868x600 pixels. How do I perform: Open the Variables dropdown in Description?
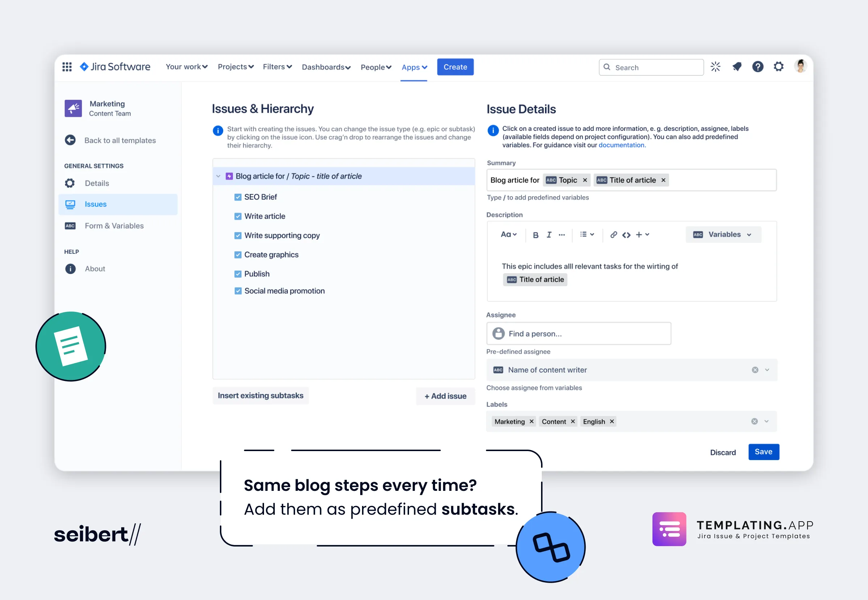click(x=723, y=235)
